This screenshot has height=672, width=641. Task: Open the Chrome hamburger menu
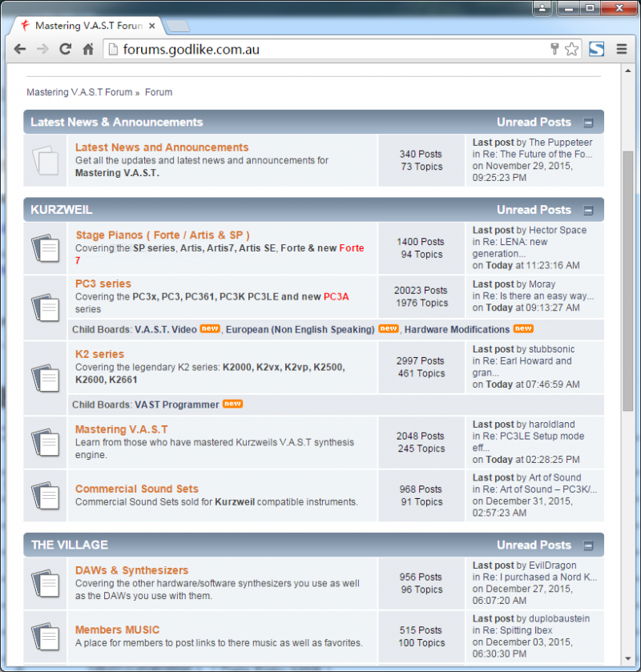pos(621,49)
